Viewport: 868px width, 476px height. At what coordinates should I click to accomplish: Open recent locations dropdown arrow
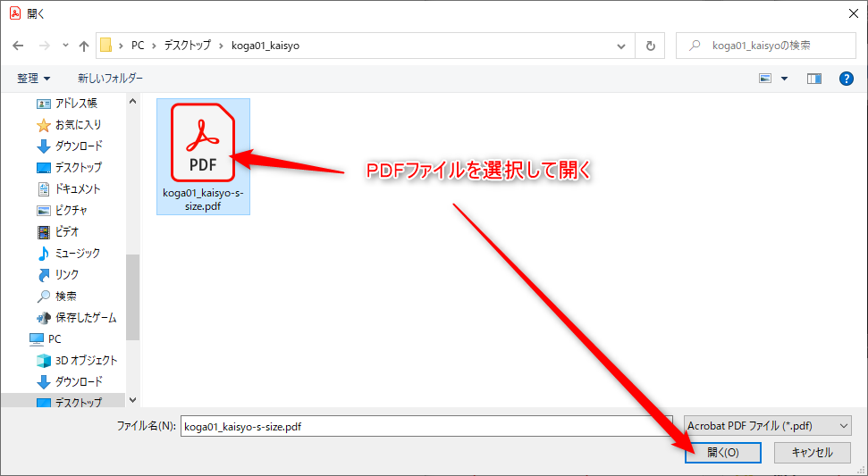65,46
